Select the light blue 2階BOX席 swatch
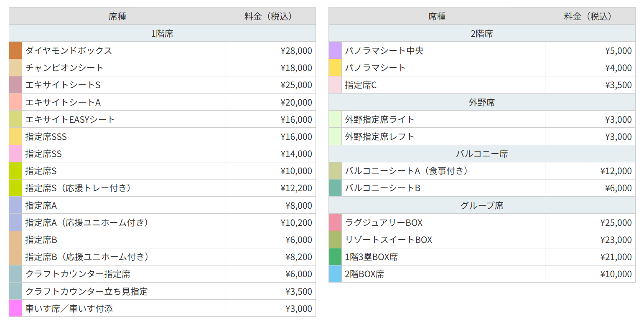Screen dimensions: 644x321 pyautogui.click(x=335, y=274)
